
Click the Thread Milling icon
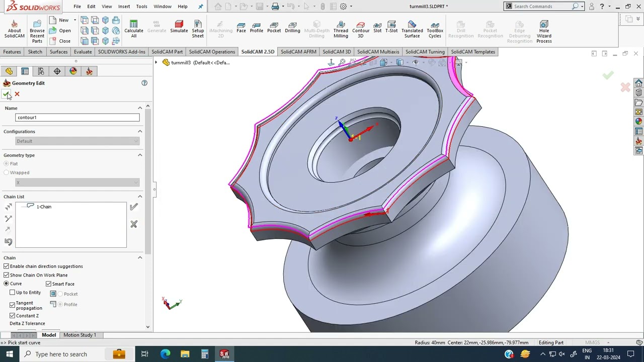coord(341,30)
